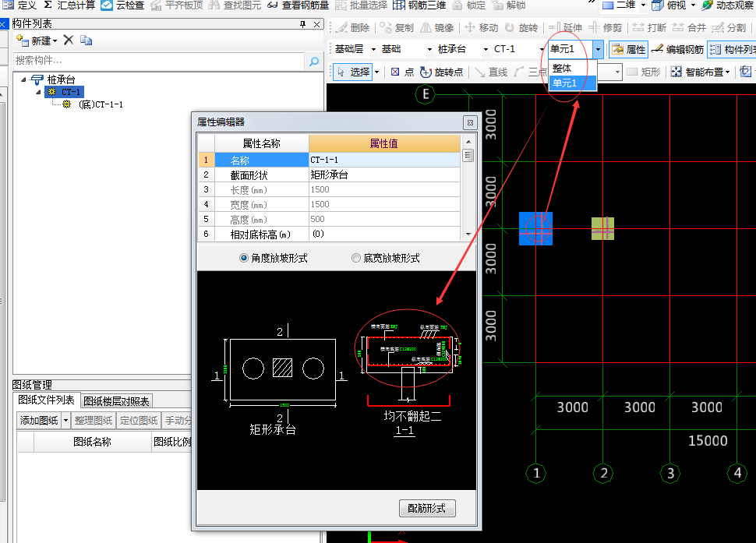Pin the 构件列表 panel
The width and height of the screenshot is (756, 543).
click(x=302, y=24)
